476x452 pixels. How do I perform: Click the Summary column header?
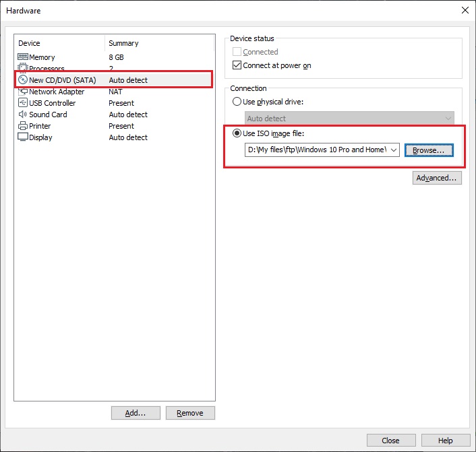[160, 43]
